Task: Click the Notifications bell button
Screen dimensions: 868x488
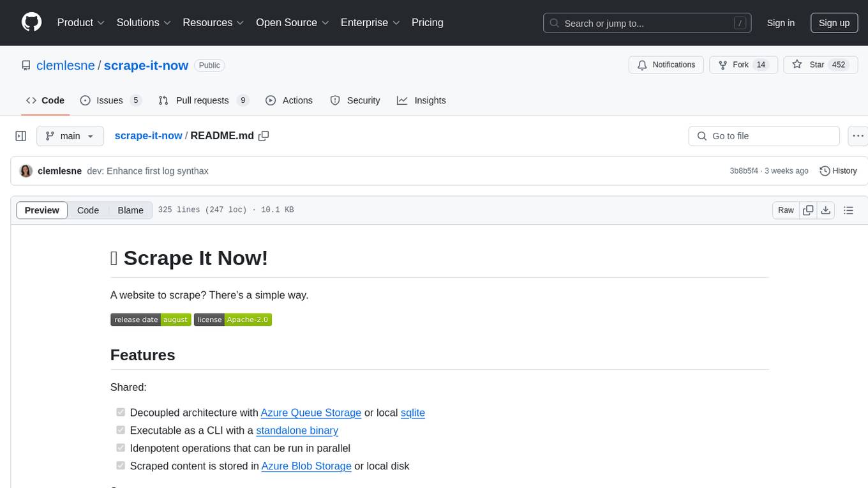Action: tap(666, 65)
